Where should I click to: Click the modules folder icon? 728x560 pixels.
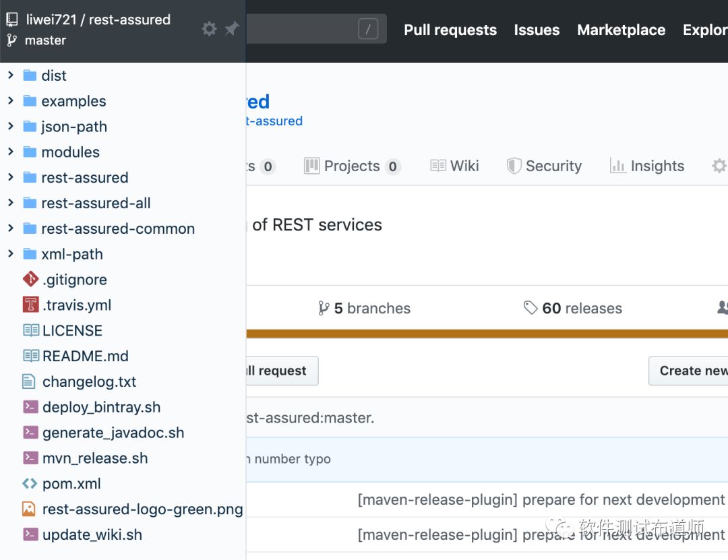[30, 152]
